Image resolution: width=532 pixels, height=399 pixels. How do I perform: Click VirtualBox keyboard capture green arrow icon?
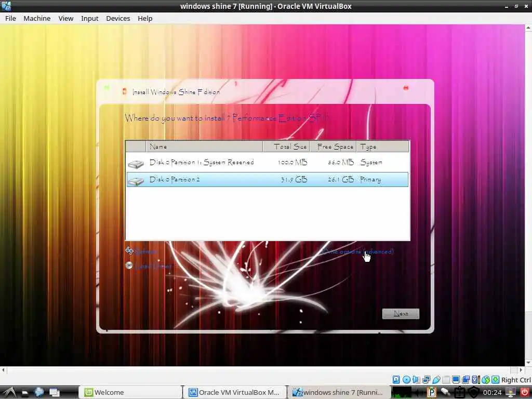495,380
